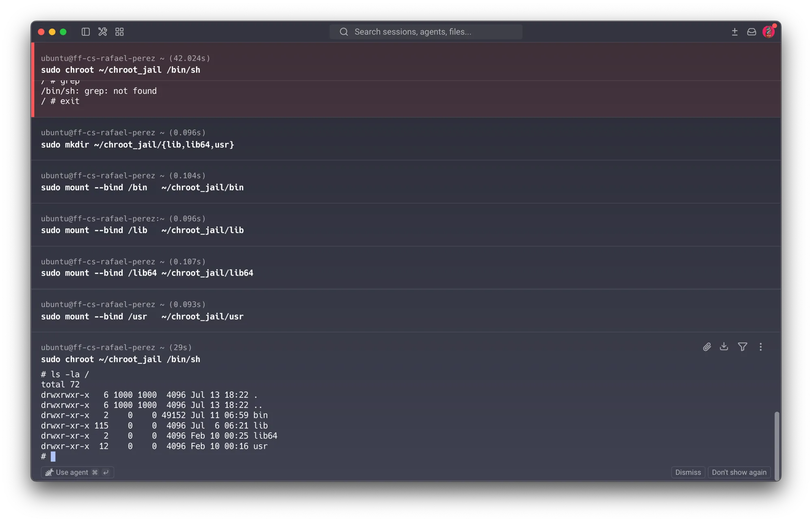Click the lib64 directory listing row
The height and width of the screenshot is (522, 812).
point(159,436)
